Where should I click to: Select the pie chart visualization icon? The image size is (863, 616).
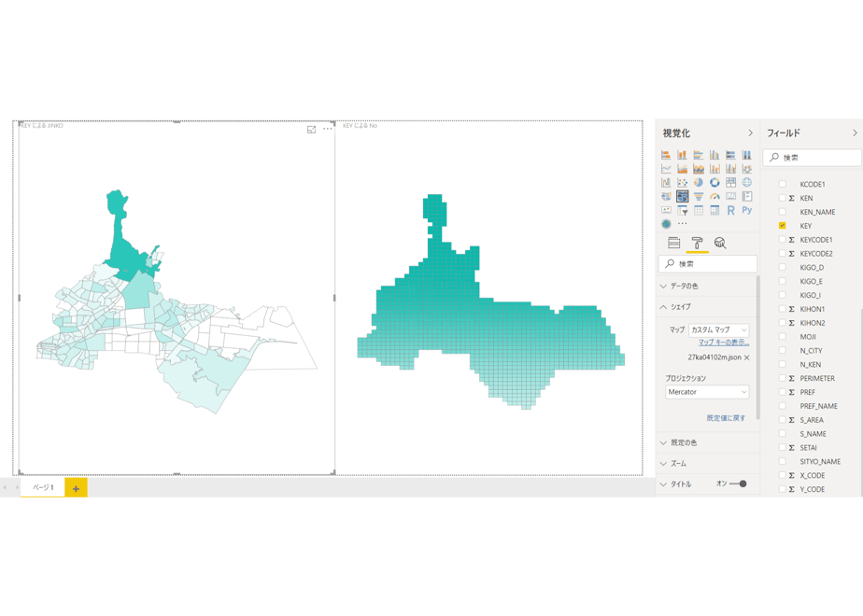[698, 183]
